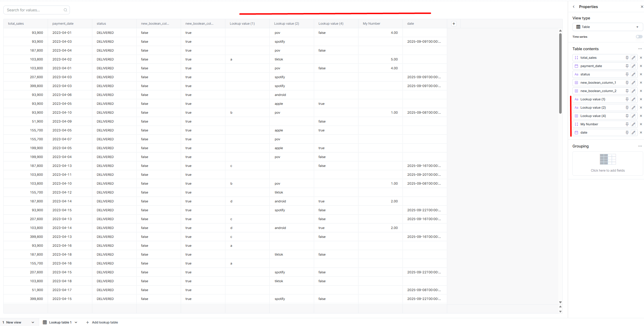The image size is (644, 326).
Task: Pin the Lookup value (2) column
Action: click(x=627, y=108)
